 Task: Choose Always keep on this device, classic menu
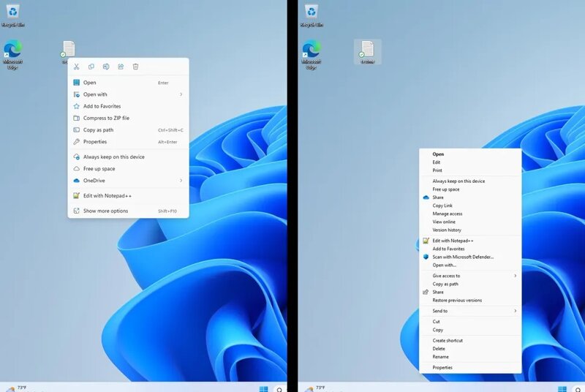click(470, 181)
